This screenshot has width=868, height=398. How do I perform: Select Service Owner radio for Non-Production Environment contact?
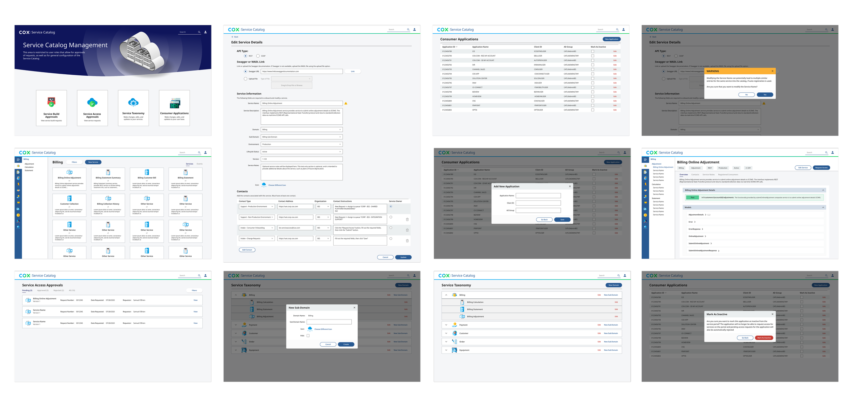(391, 217)
